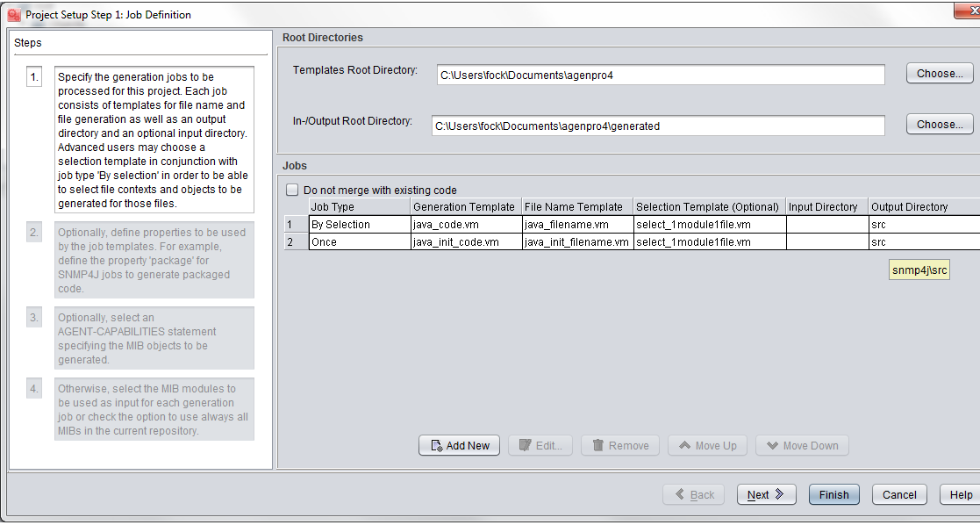The height and width of the screenshot is (525, 980).
Task: Click the Generation Template column header
Action: pyautogui.click(x=466, y=206)
